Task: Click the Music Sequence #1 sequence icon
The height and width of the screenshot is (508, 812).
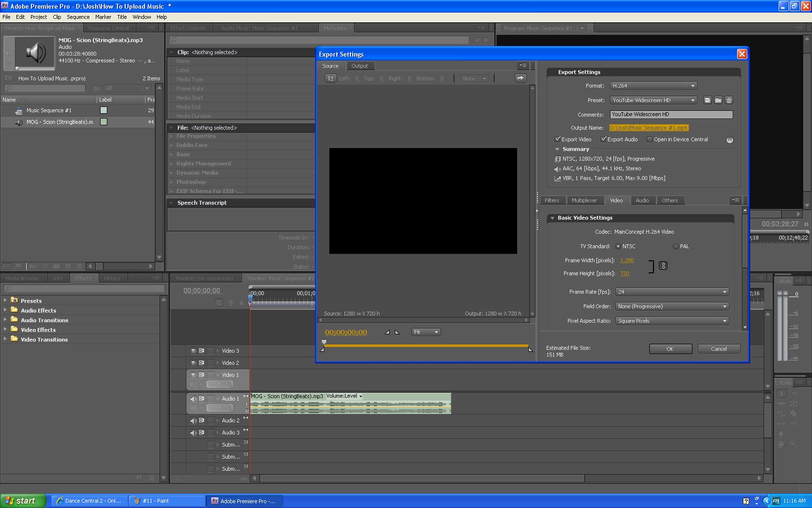Action: pyautogui.click(x=19, y=111)
